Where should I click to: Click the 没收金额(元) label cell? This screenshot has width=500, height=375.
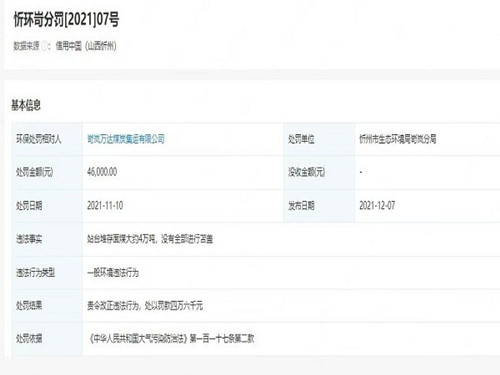[x=319, y=172]
